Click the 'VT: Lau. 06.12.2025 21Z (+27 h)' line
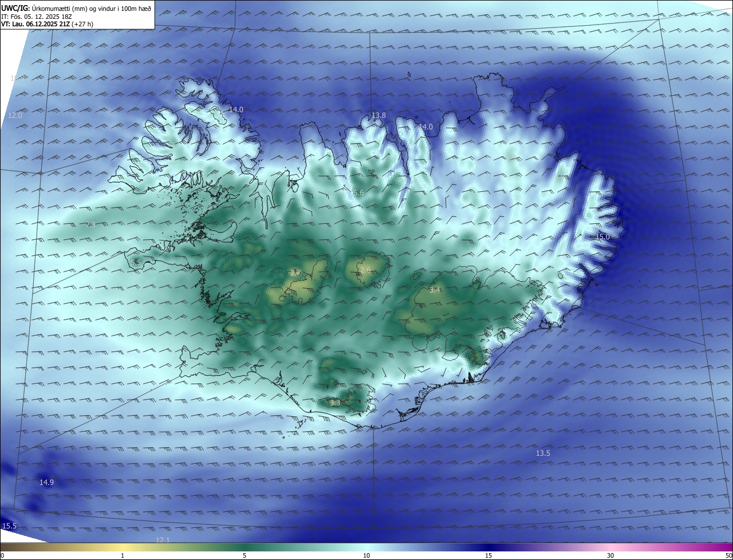This screenshot has height=560, width=733. coord(47,24)
